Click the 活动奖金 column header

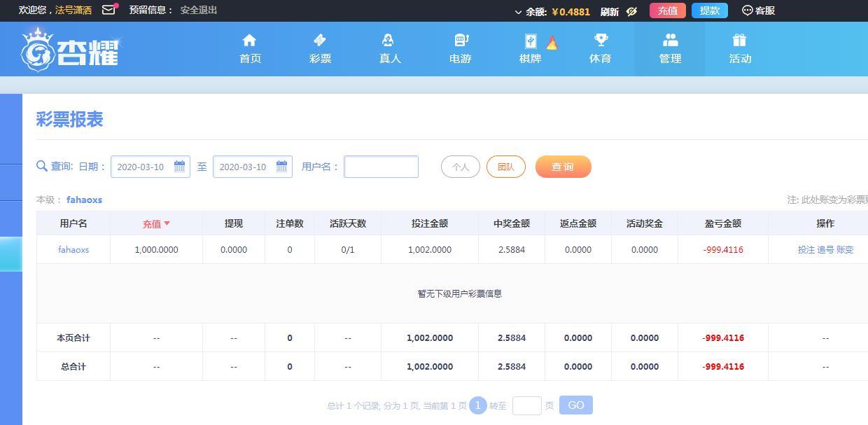[x=645, y=223]
